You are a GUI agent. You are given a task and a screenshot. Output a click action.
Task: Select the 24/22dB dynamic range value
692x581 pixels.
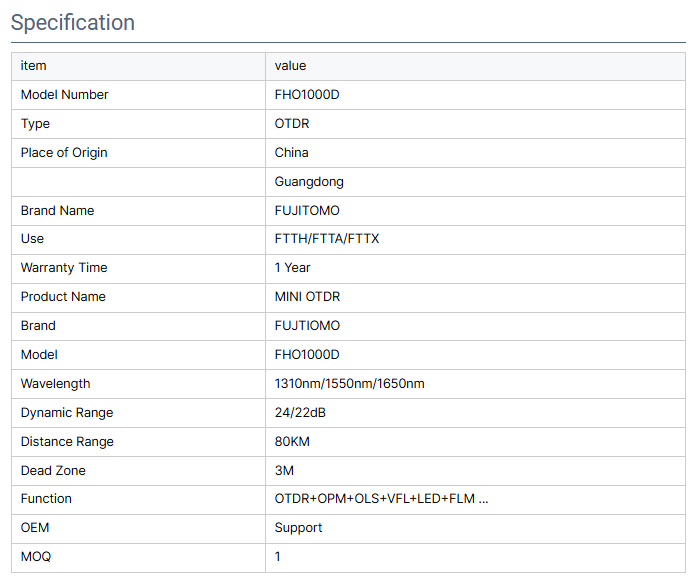click(300, 412)
